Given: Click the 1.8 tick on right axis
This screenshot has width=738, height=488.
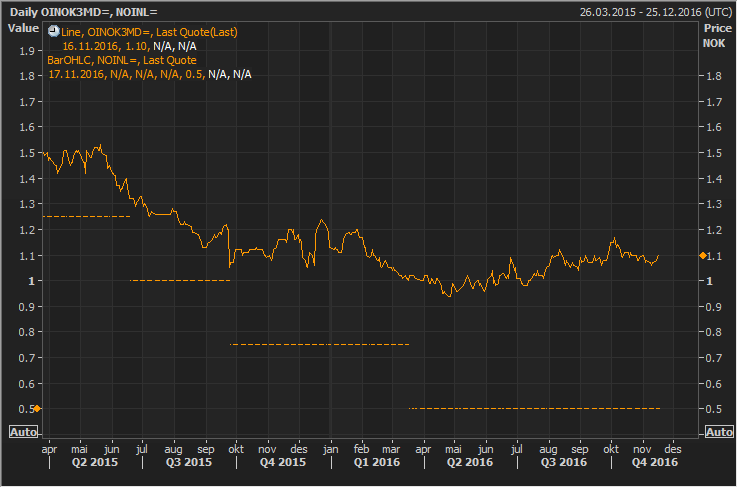Looking at the screenshot, I should pos(714,76).
